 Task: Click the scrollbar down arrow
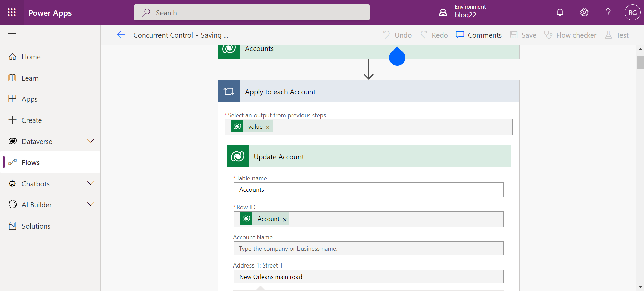click(x=640, y=287)
